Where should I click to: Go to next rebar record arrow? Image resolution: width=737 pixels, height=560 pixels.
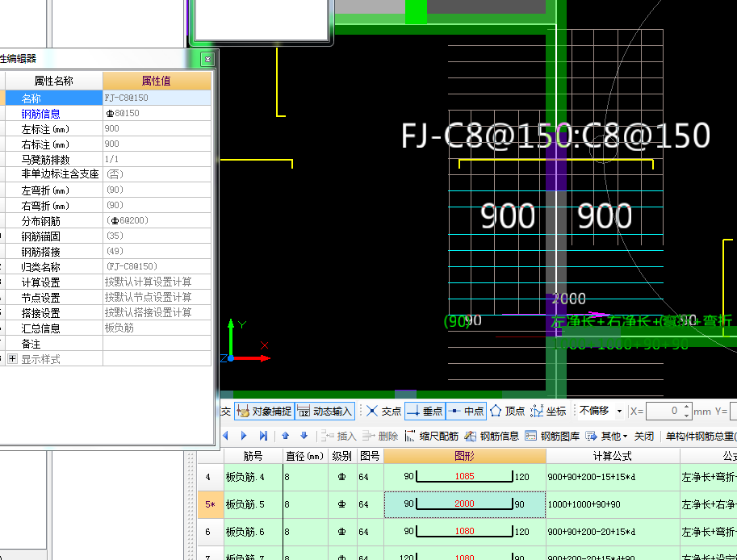point(244,436)
